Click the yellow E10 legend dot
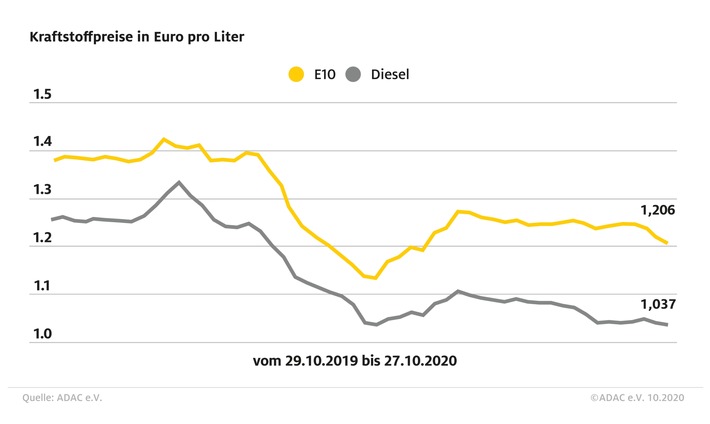The image size is (710, 424). 296,74
